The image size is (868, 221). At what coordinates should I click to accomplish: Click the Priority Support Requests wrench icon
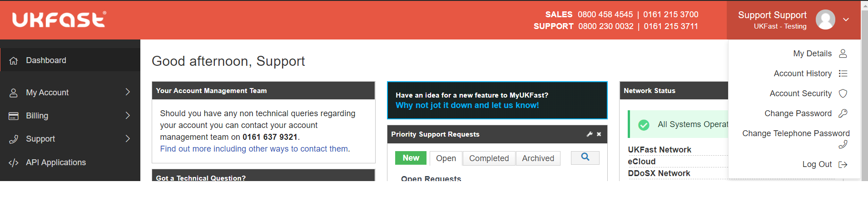pyautogui.click(x=590, y=134)
